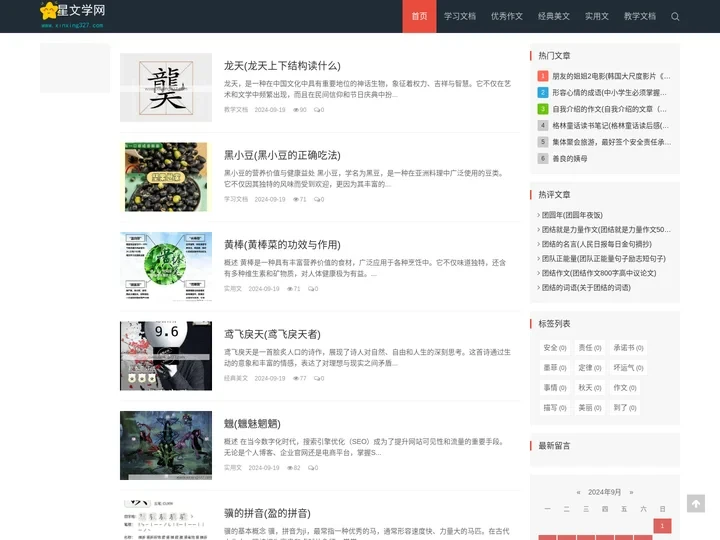The image size is (720, 540).
Task: Select the 秋天 (0) tag
Action: tap(590, 388)
